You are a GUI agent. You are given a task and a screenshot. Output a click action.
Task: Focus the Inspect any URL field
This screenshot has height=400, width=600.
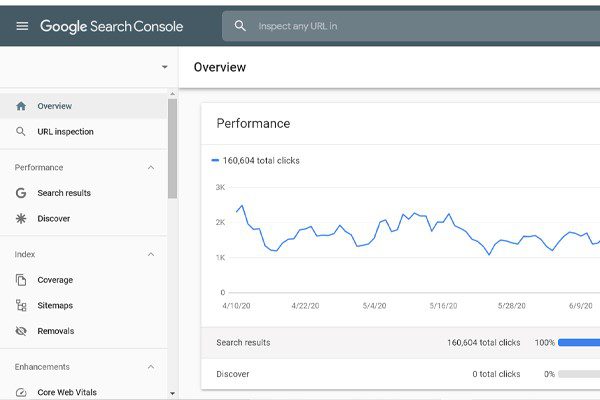pos(411,26)
